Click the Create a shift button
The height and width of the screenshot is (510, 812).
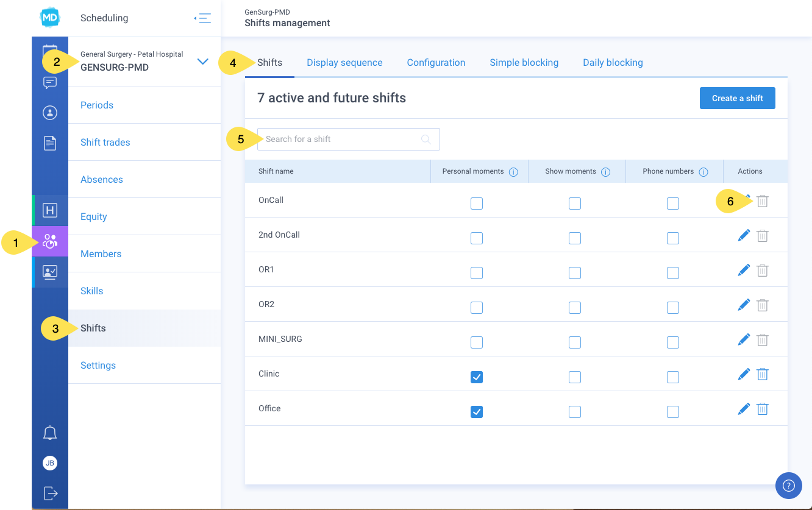(x=738, y=98)
